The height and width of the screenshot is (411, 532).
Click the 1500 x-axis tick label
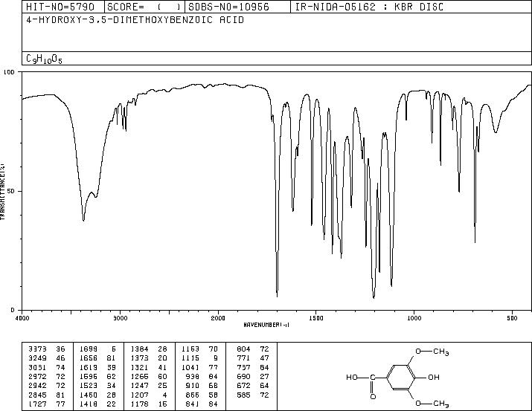pos(316,318)
